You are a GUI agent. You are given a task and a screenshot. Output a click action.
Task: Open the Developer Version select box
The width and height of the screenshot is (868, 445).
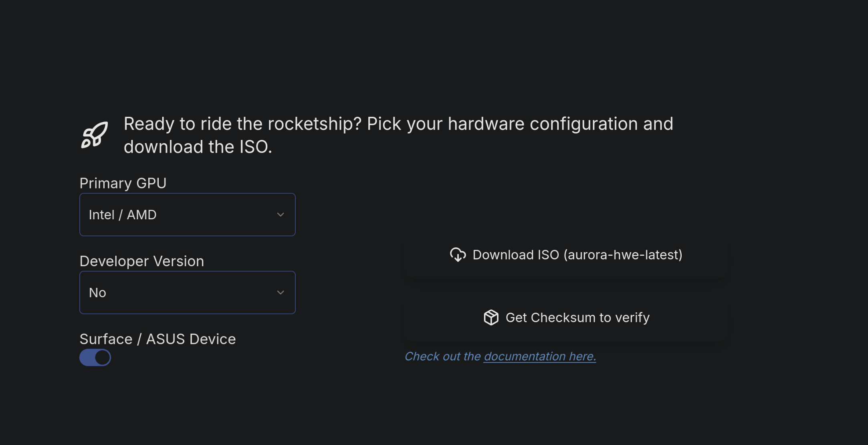click(188, 293)
